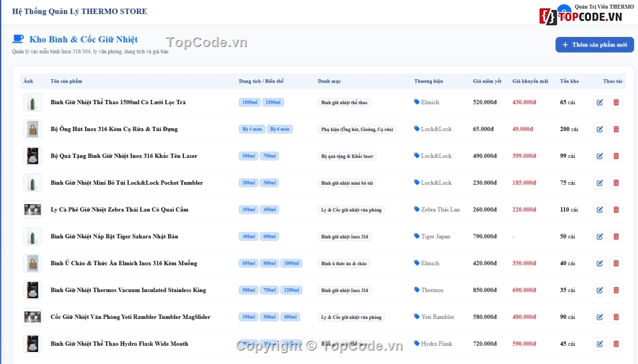Open thumbnail of Bộ Ống Hút Inox 316
This screenshot has width=638, height=364.
click(x=32, y=130)
